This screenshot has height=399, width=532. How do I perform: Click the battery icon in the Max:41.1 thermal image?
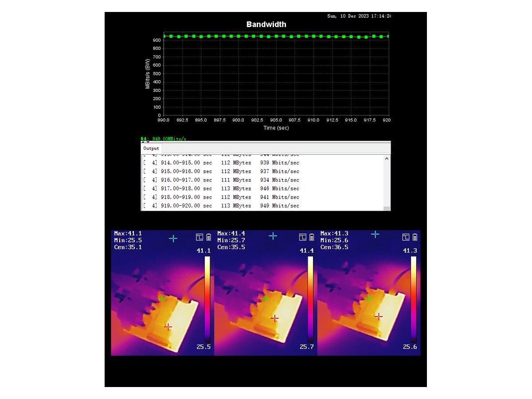pyautogui.click(x=209, y=237)
